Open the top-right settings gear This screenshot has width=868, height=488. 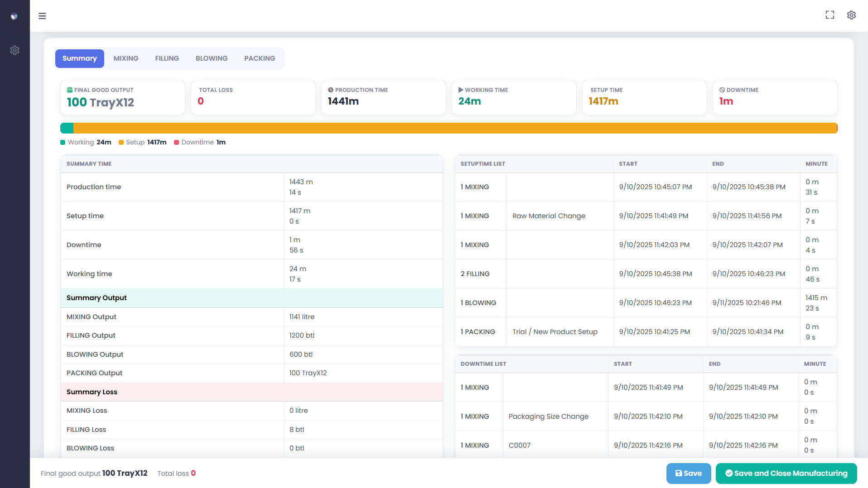coord(851,15)
